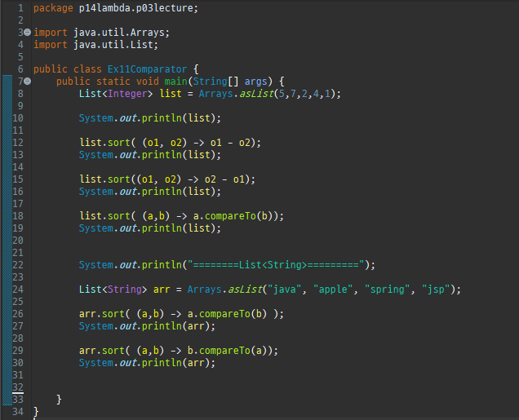Click 'String' in the List<String> declaration

click(125, 290)
